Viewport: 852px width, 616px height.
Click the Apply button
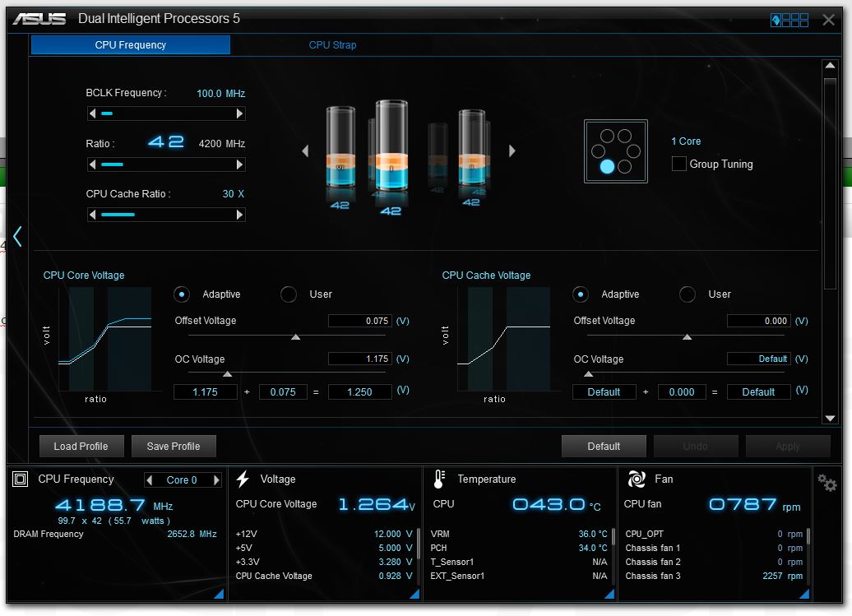point(788,446)
